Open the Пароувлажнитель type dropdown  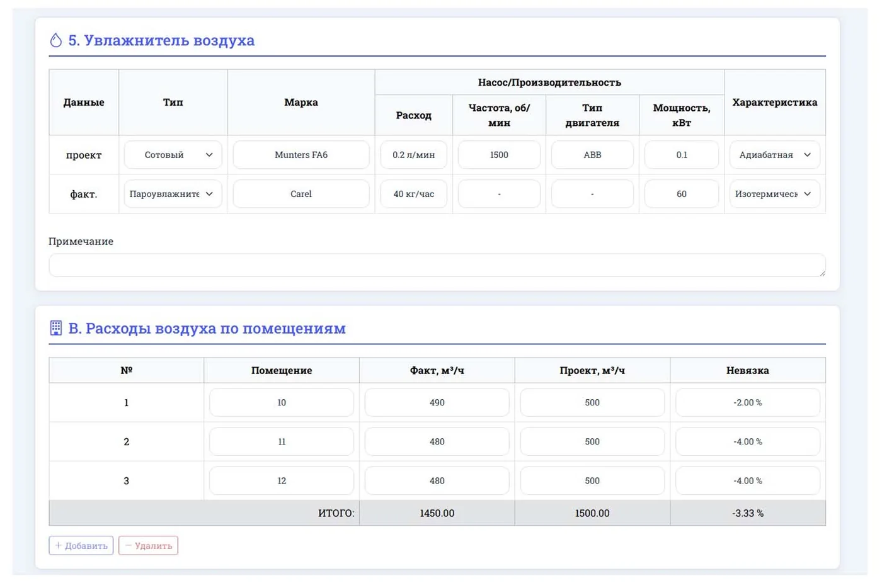[173, 194]
